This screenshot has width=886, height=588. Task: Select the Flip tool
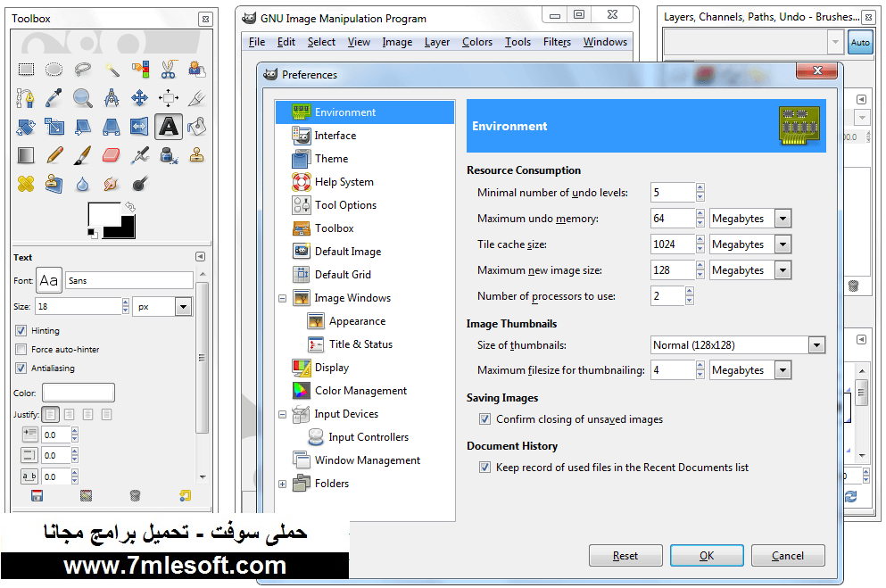tap(140, 127)
